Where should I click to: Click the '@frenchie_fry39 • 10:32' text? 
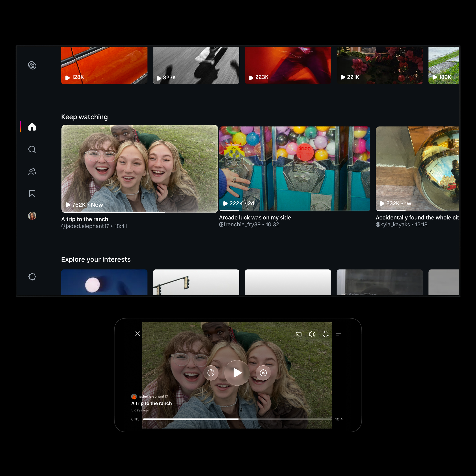[249, 225]
